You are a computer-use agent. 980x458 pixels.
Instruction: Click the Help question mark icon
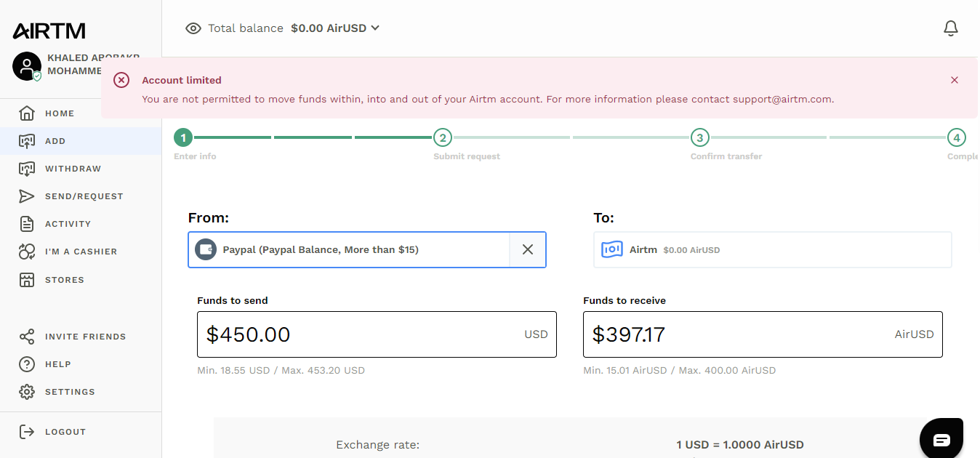coord(27,364)
